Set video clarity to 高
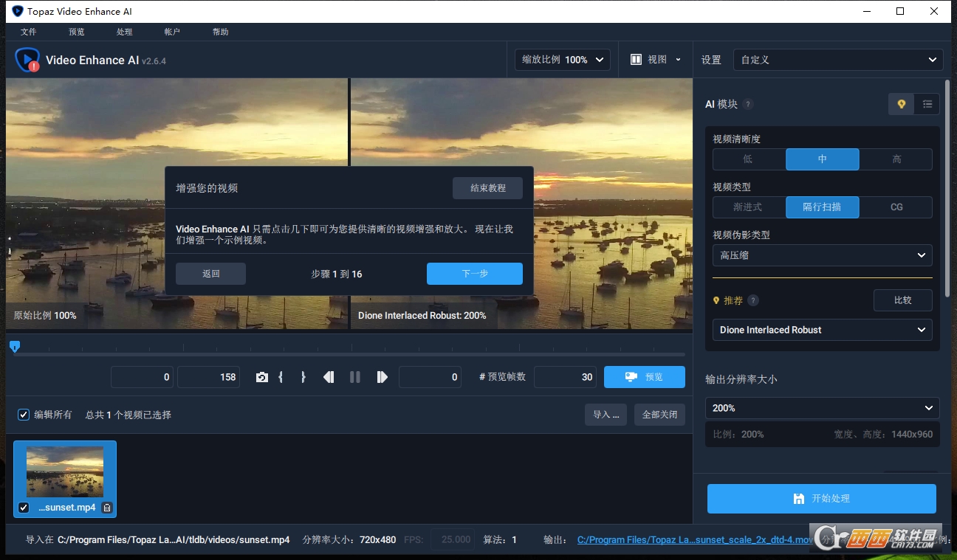957x560 pixels. pyautogui.click(x=896, y=159)
